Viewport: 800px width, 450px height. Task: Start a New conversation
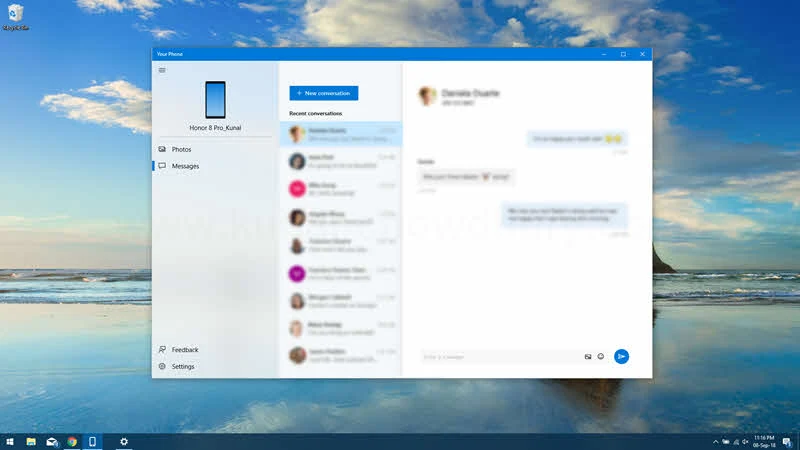[x=323, y=93]
